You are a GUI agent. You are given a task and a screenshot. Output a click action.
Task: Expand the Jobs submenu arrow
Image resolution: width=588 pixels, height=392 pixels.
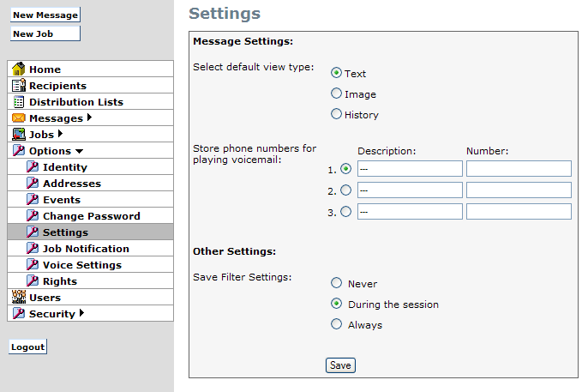[x=60, y=134]
